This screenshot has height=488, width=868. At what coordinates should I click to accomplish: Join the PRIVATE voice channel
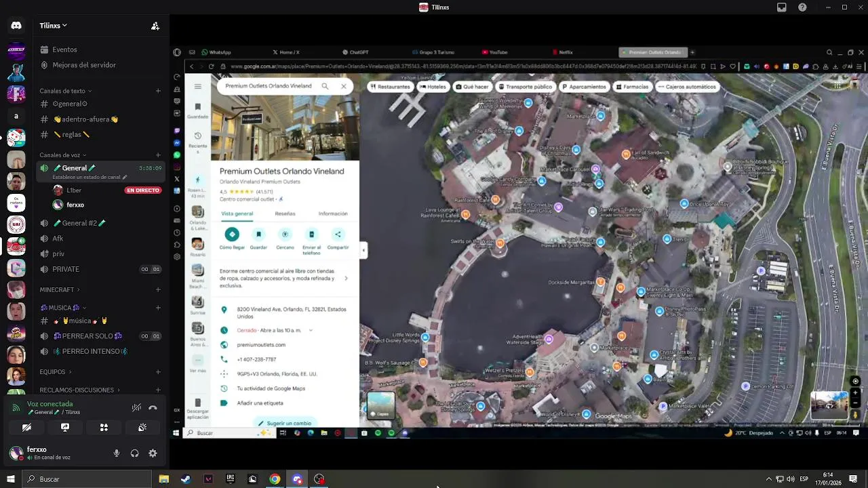click(x=100, y=269)
